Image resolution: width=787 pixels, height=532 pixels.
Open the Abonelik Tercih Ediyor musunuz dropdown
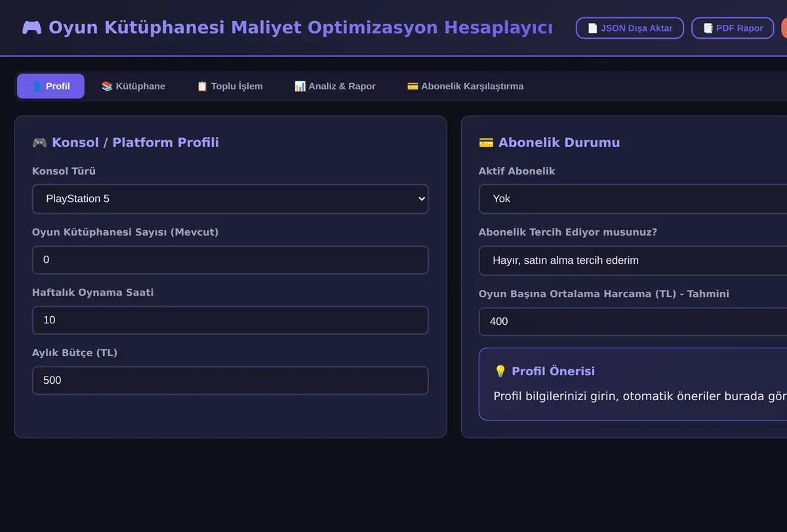[x=633, y=260]
